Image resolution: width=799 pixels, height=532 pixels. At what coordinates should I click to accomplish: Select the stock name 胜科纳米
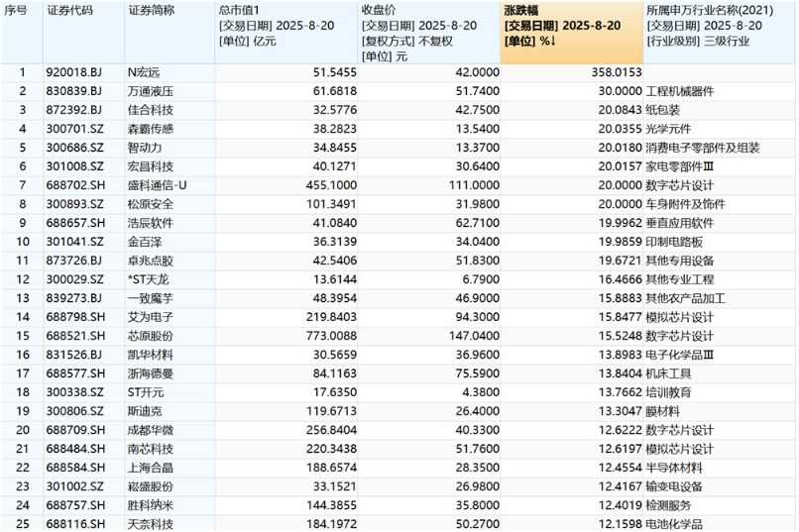tap(151, 505)
